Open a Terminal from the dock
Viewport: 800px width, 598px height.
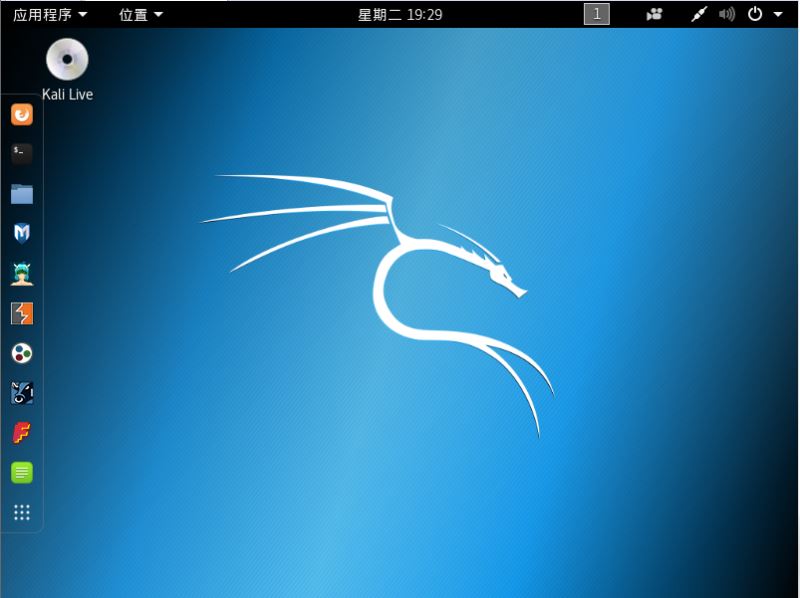[22, 153]
